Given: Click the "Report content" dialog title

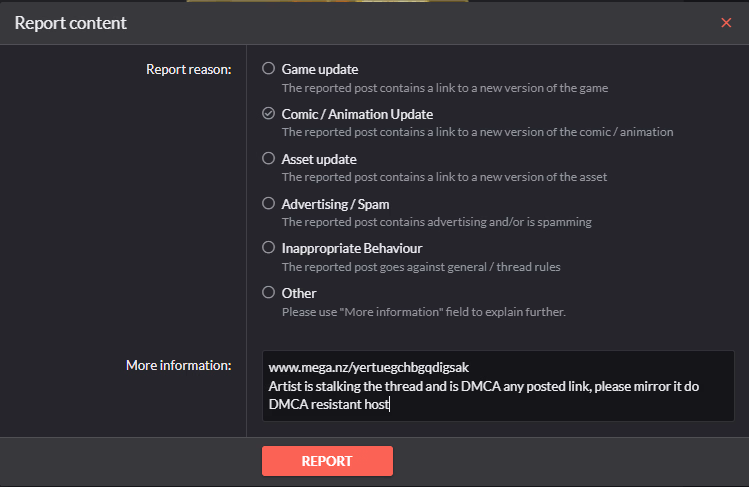Looking at the screenshot, I should click(x=70, y=22).
